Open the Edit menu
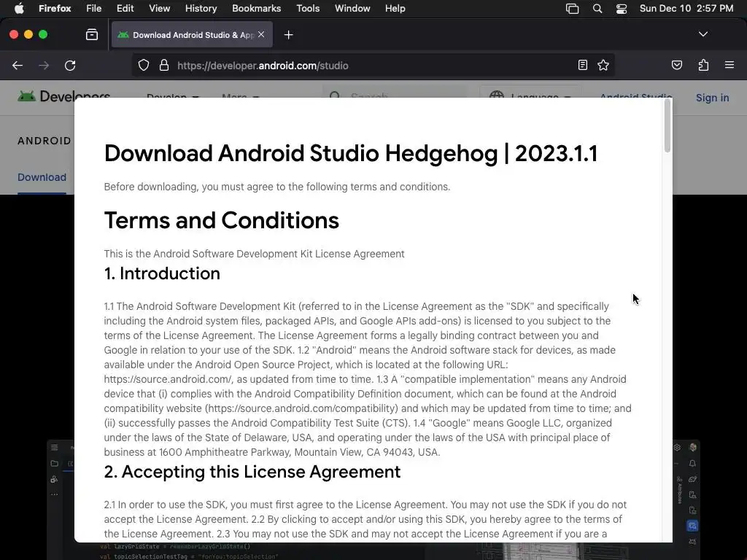 (125, 8)
